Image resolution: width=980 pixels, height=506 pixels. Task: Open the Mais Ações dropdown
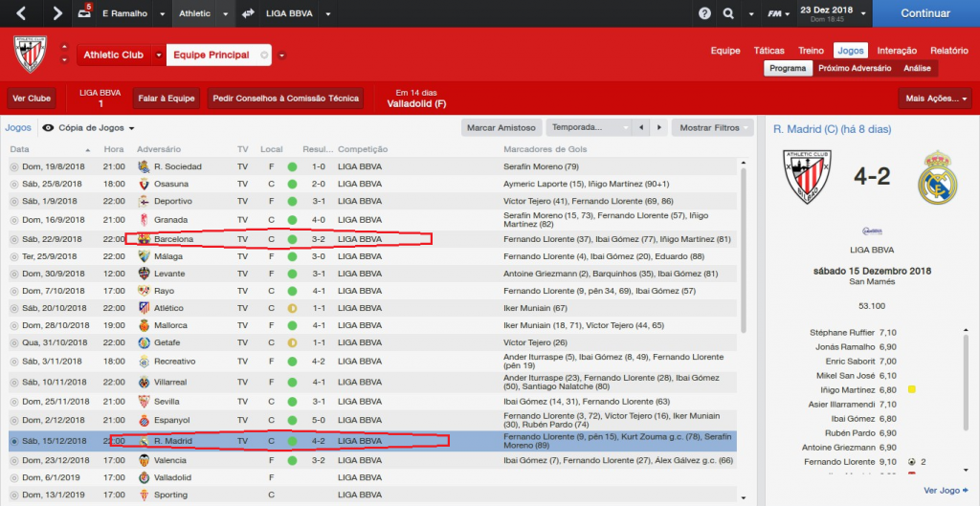[x=935, y=98]
